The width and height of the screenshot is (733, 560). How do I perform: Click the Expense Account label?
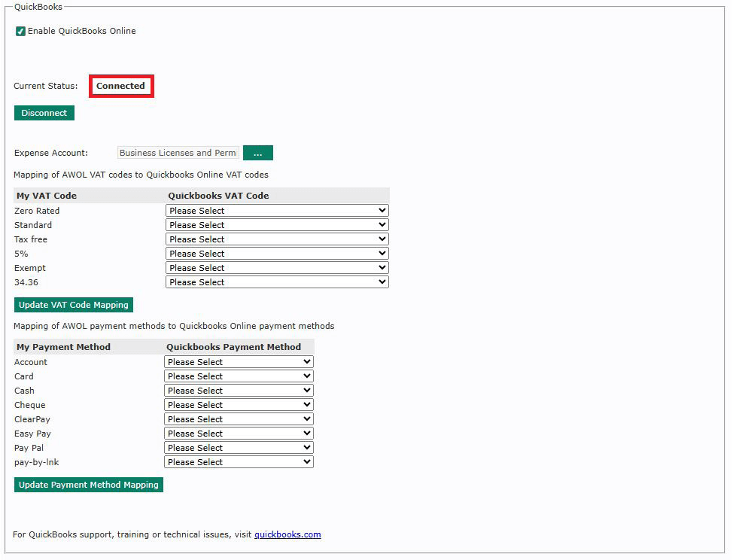(x=51, y=153)
